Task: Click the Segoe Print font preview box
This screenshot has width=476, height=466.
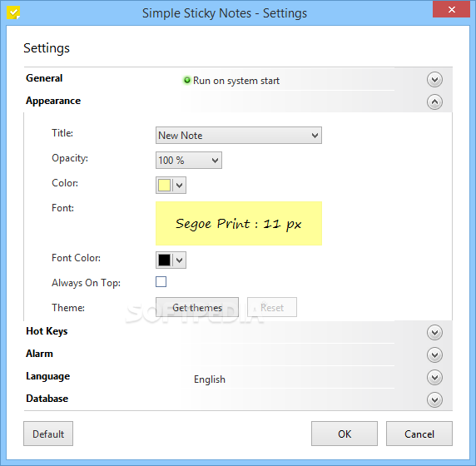Action: click(x=239, y=224)
